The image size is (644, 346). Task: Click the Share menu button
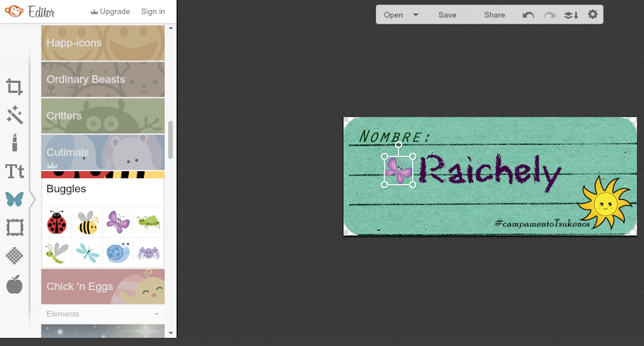click(x=494, y=15)
